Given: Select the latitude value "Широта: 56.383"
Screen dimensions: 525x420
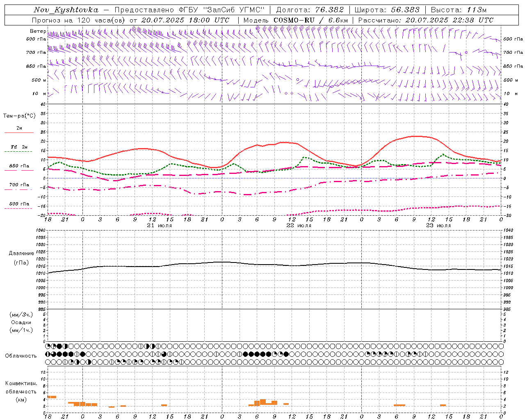Looking at the screenshot, I should pos(387,10).
